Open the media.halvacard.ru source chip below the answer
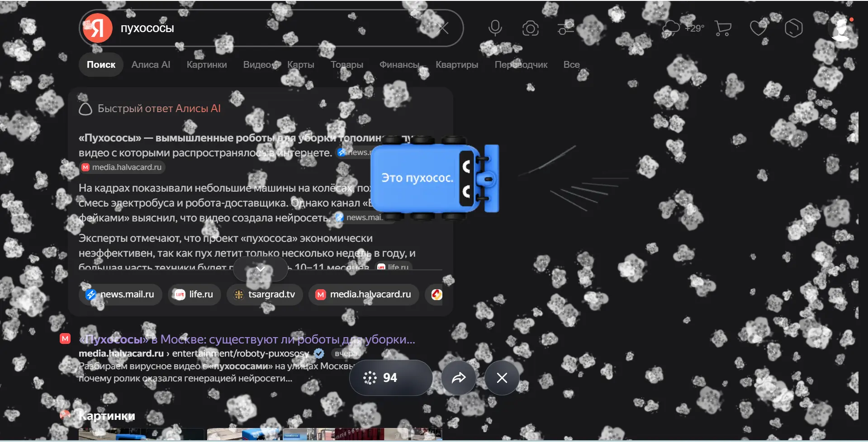The height and width of the screenshot is (442, 868). coord(364,295)
